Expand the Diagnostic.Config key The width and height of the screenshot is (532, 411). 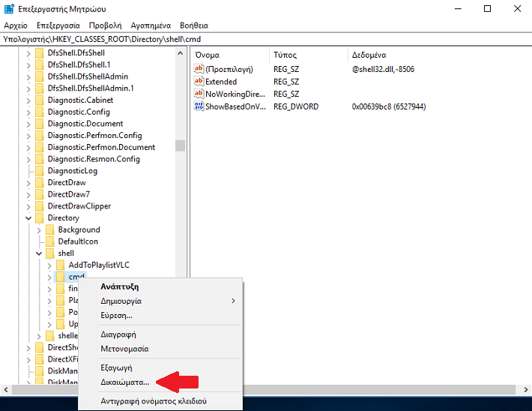pos(28,112)
